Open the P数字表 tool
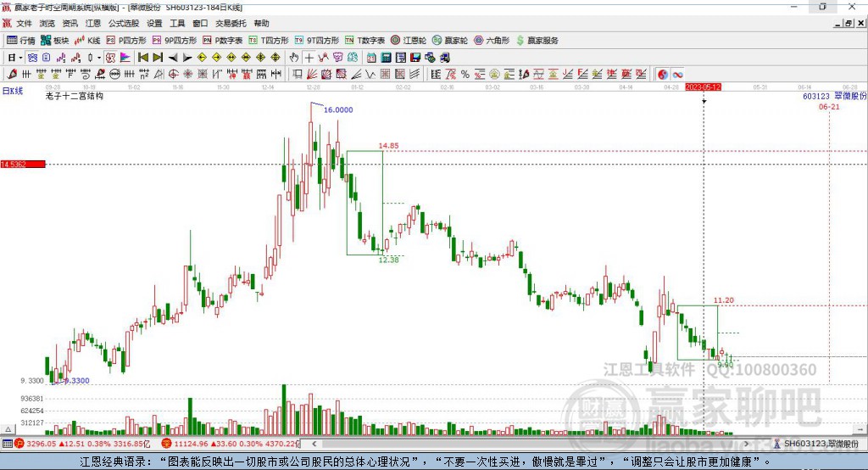 pyautogui.click(x=223, y=41)
